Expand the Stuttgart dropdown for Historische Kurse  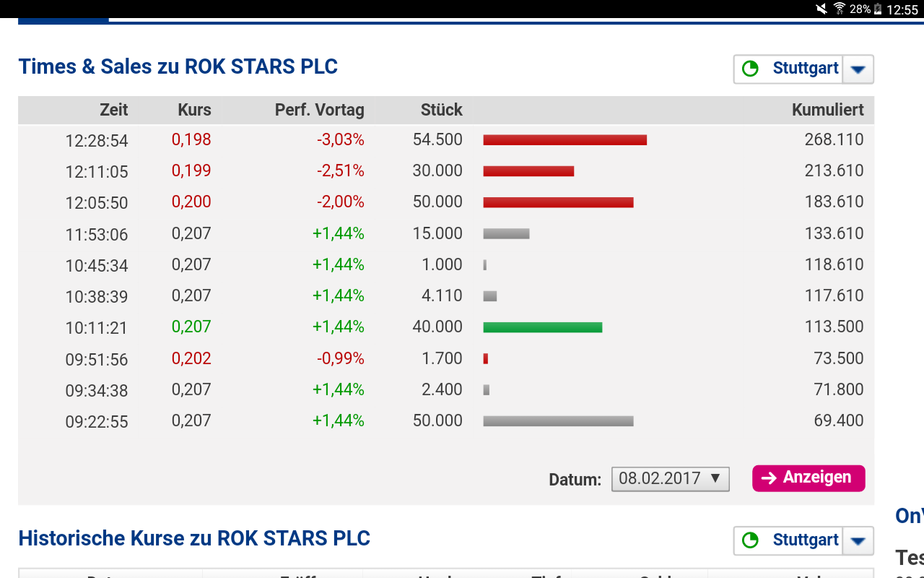point(858,540)
